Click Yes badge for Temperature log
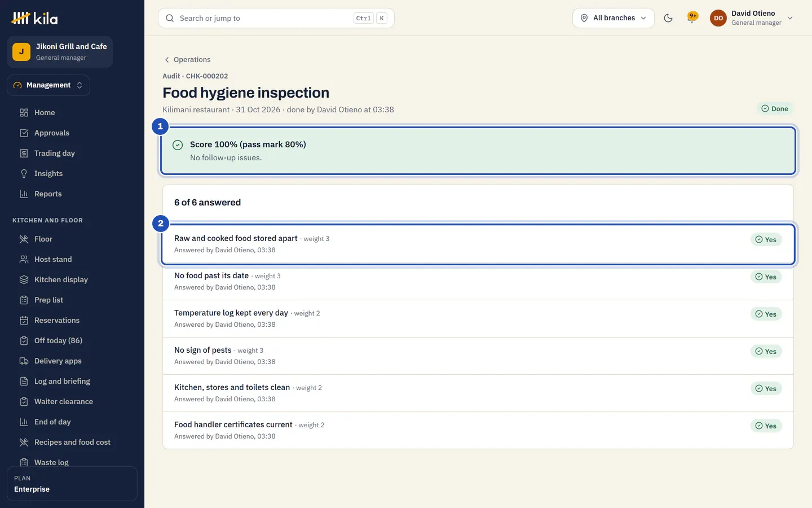Screen dimensions: 812x508 (766, 314)
